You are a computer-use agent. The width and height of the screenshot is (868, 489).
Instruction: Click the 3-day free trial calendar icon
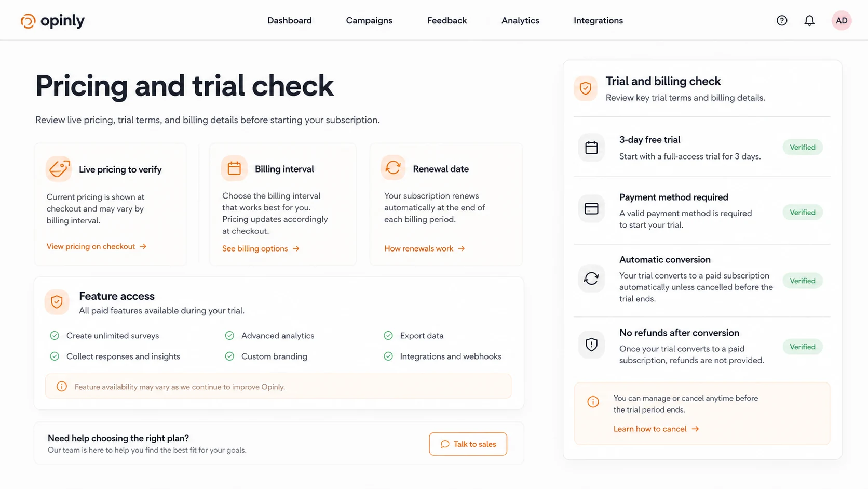point(591,148)
